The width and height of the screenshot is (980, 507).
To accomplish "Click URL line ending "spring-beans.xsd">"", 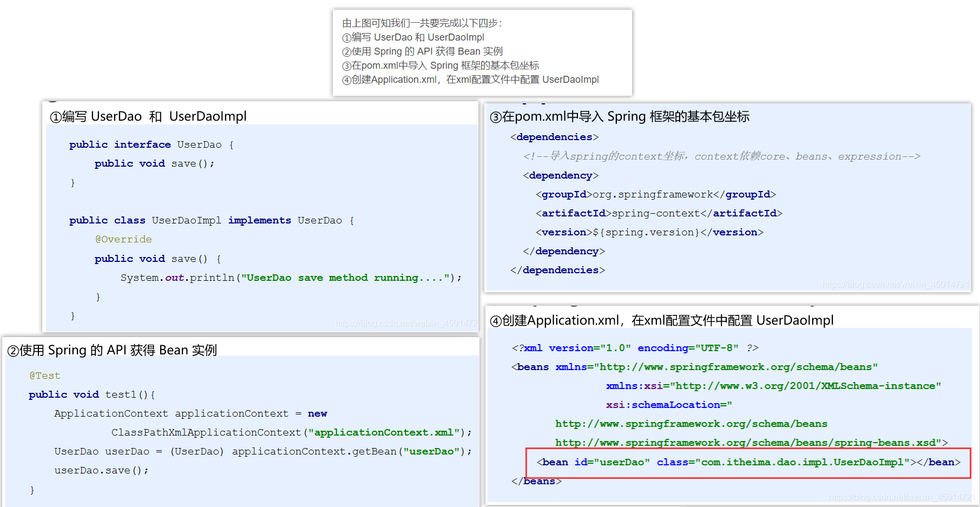I will click(752, 443).
